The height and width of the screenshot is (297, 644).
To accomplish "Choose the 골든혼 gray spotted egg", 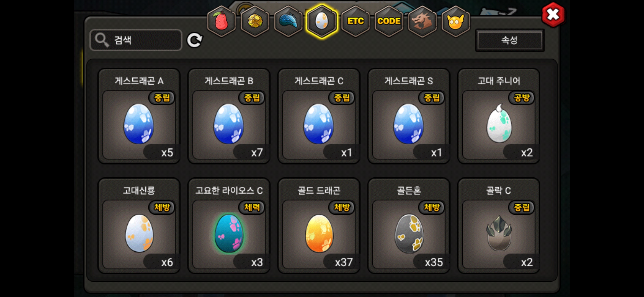I will click(x=409, y=226).
